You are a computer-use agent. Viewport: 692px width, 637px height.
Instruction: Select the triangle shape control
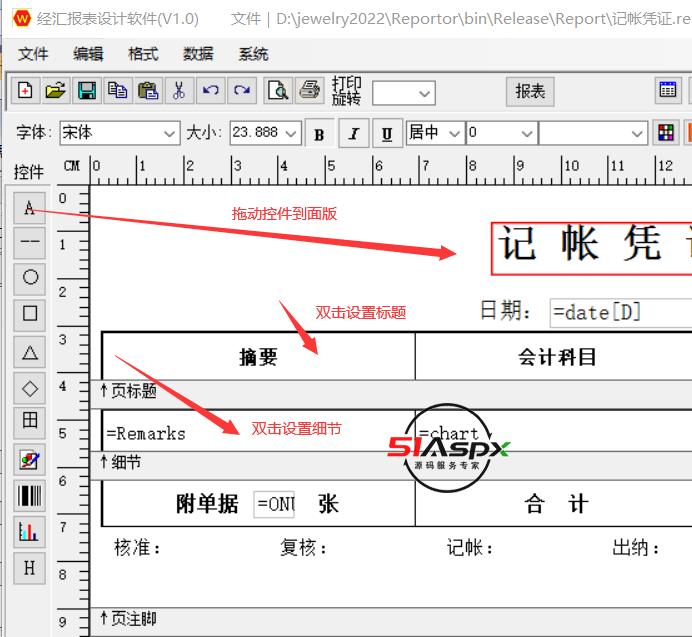click(30, 351)
